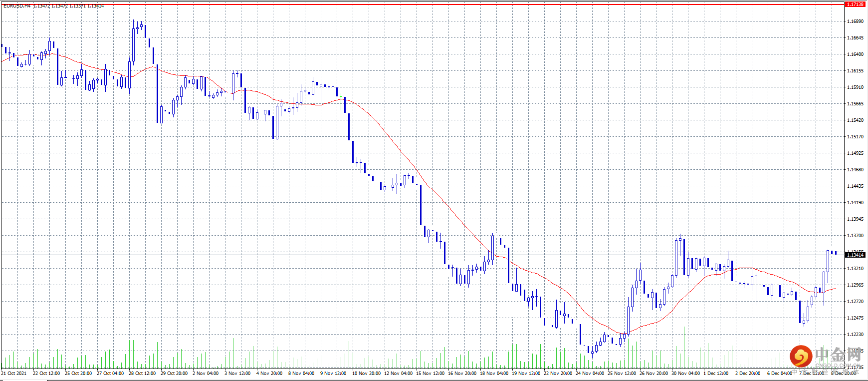The width and height of the screenshot is (868, 381).
Task: Click the 1.15665 price axis label
Action: click(x=855, y=104)
